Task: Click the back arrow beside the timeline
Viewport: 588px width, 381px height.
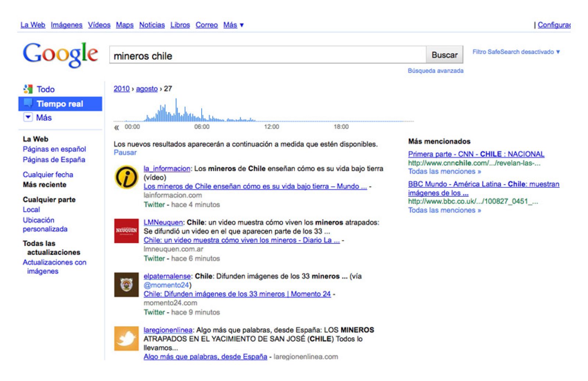Action: (116, 127)
